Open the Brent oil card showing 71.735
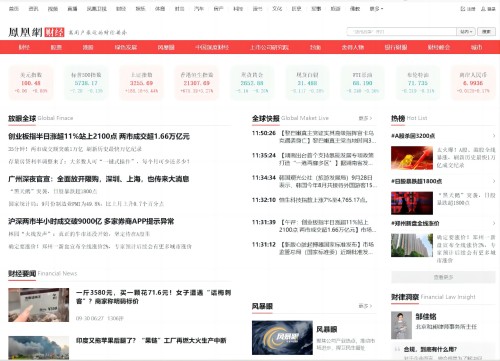 [418, 83]
